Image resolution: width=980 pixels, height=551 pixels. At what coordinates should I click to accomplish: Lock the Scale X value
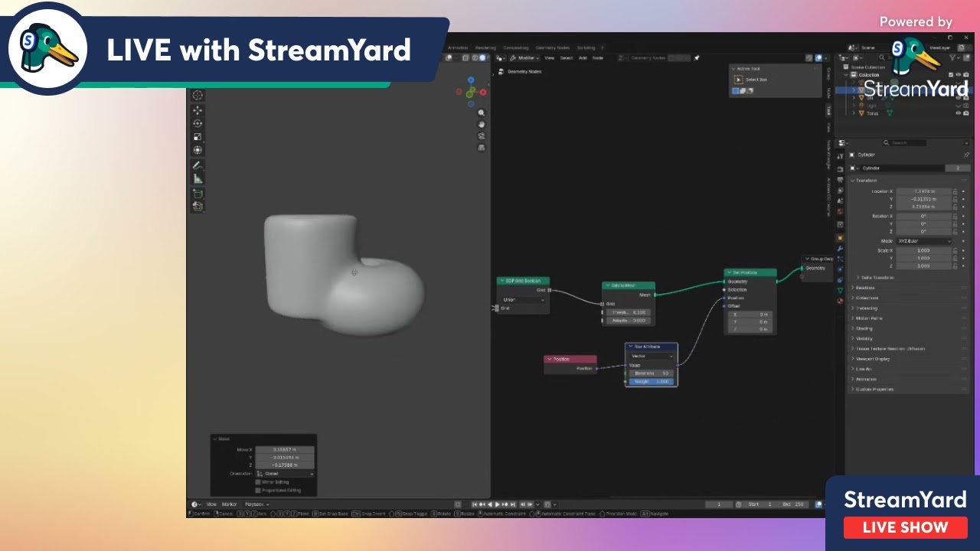point(955,250)
